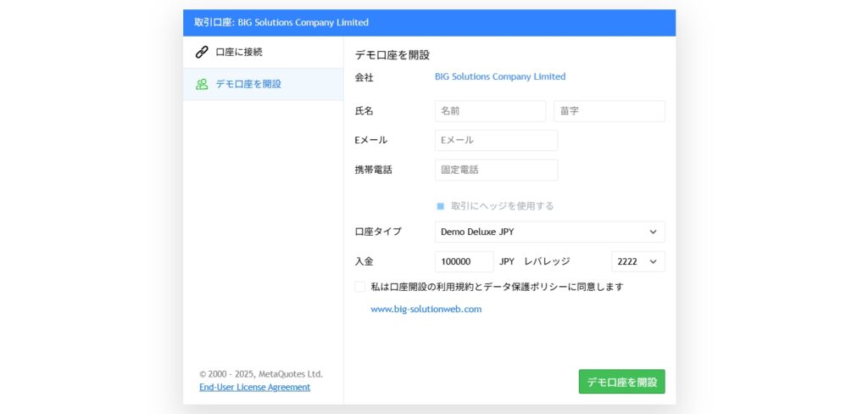Screen dimensions: 868x414
Task: Focus the 名前 first name field
Action: pos(490,111)
